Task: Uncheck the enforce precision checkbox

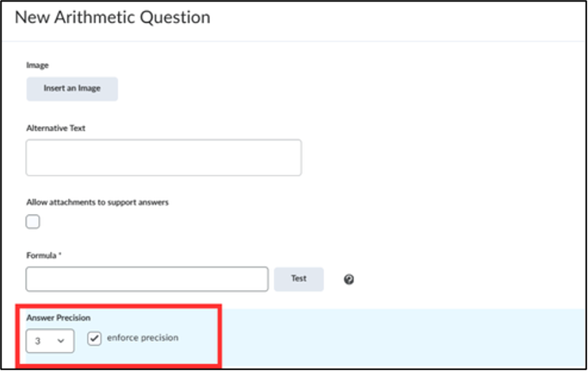Action: click(x=94, y=338)
